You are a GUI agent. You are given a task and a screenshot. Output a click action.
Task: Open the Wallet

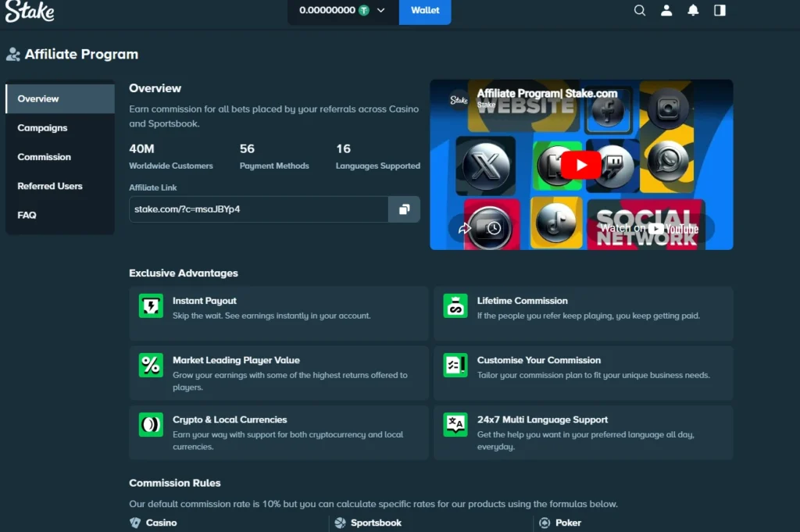coord(425,11)
